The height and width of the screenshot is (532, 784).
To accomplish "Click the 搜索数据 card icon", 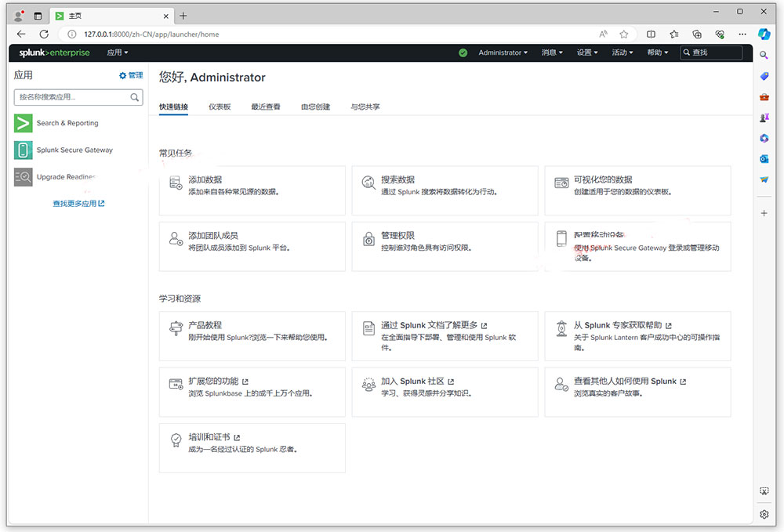I will click(368, 183).
